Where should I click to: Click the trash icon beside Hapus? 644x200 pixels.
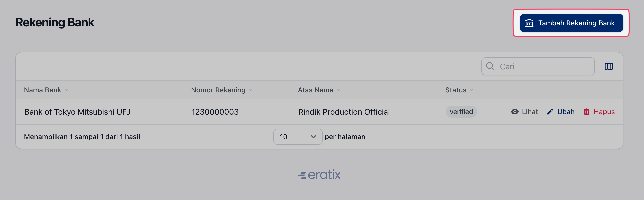[x=586, y=112]
